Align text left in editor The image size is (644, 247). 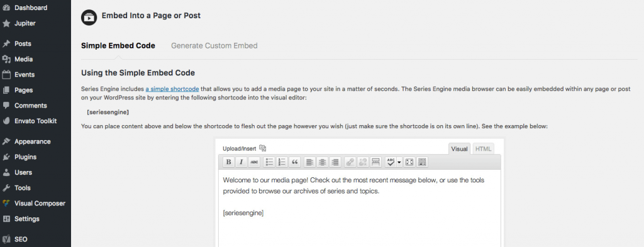coord(309,163)
